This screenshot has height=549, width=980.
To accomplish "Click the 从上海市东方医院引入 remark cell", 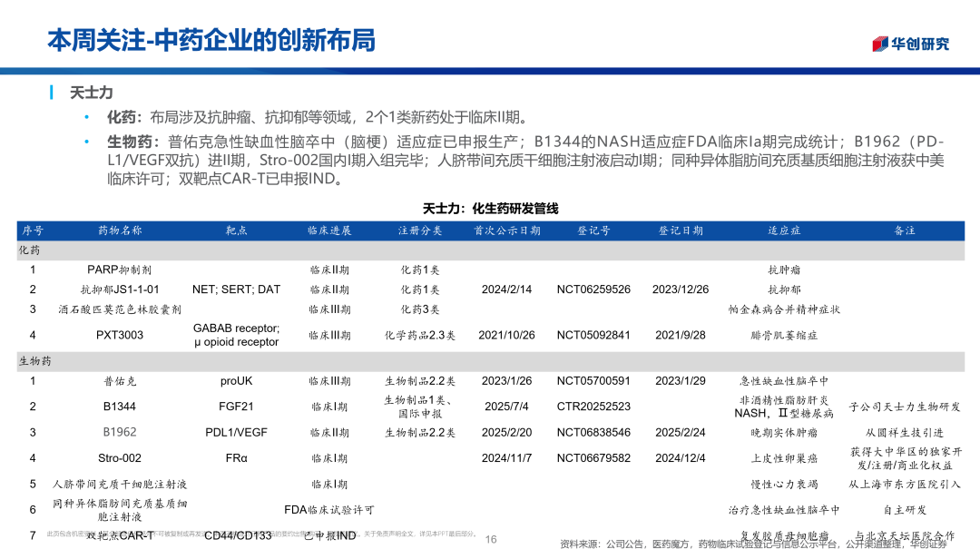I will 905,485.
